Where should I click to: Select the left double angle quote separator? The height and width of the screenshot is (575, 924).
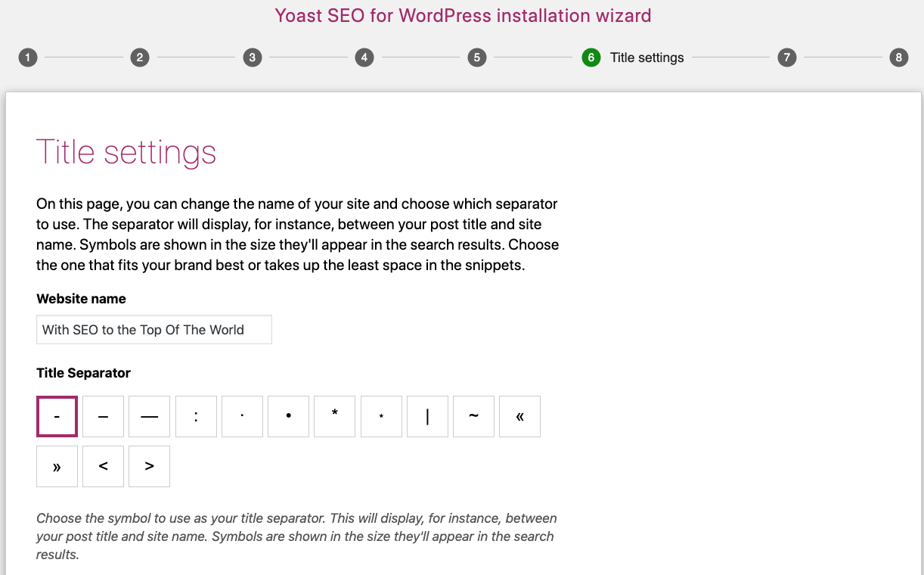[x=520, y=417]
